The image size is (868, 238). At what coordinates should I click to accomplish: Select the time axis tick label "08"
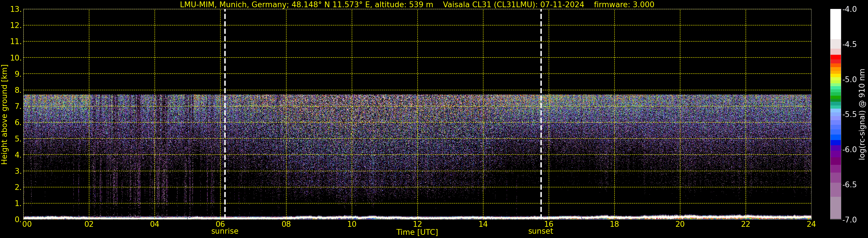tap(286, 224)
